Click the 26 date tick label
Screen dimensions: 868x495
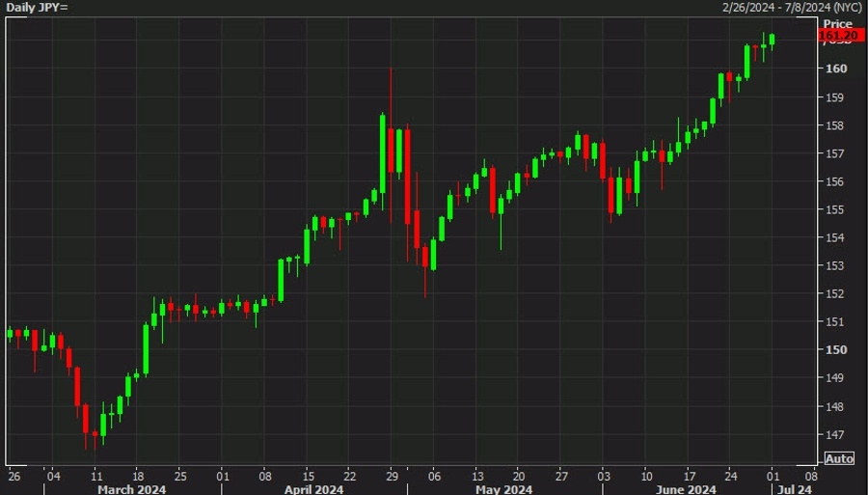coord(14,476)
